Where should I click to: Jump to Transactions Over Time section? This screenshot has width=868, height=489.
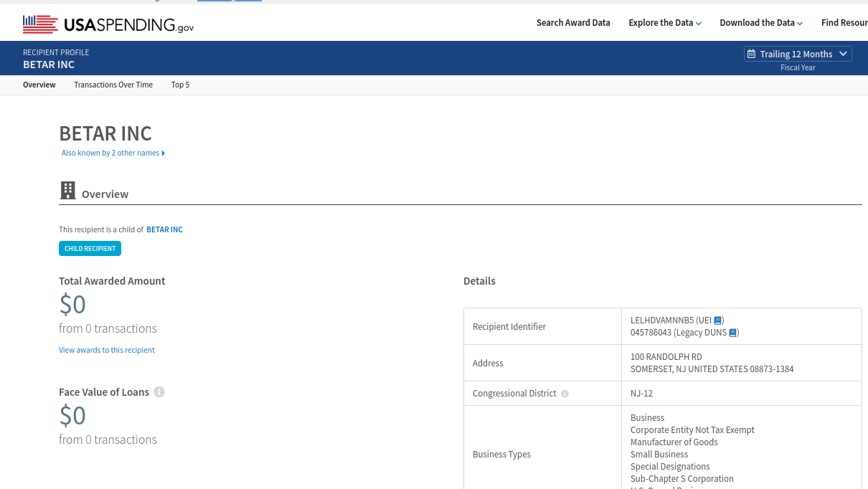pyautogui.click(x=113, y=85)
